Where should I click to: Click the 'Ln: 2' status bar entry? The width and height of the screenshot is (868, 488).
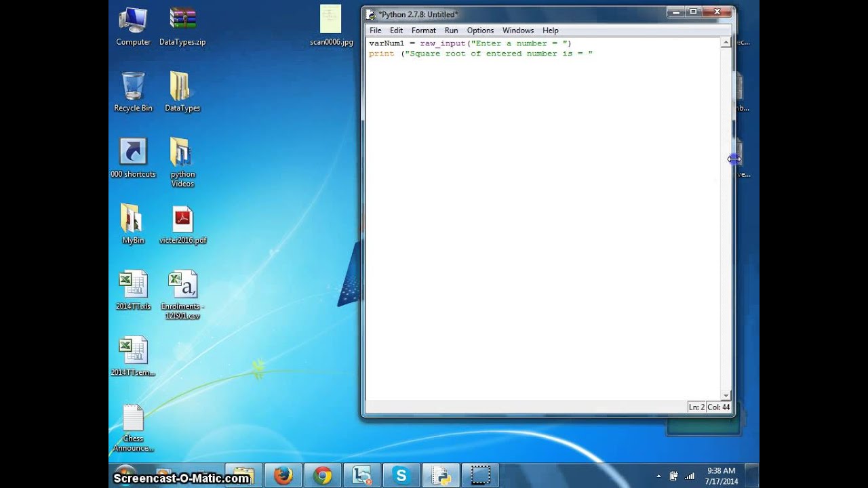coord(696,407)
